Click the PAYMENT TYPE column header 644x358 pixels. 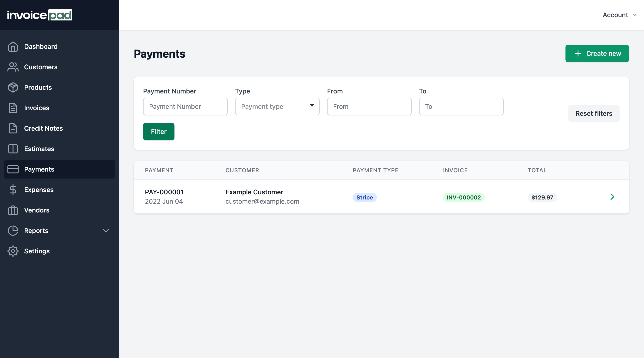point(375,170)
